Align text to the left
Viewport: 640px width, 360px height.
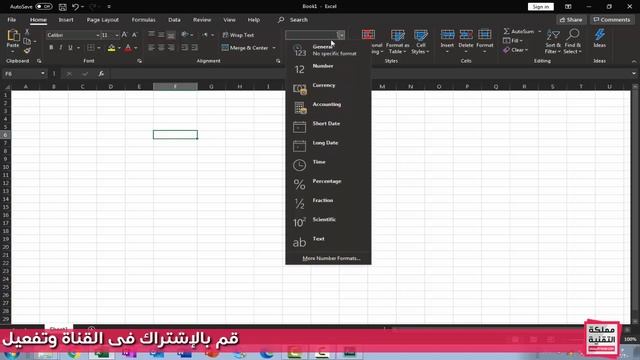coord(151,48)
